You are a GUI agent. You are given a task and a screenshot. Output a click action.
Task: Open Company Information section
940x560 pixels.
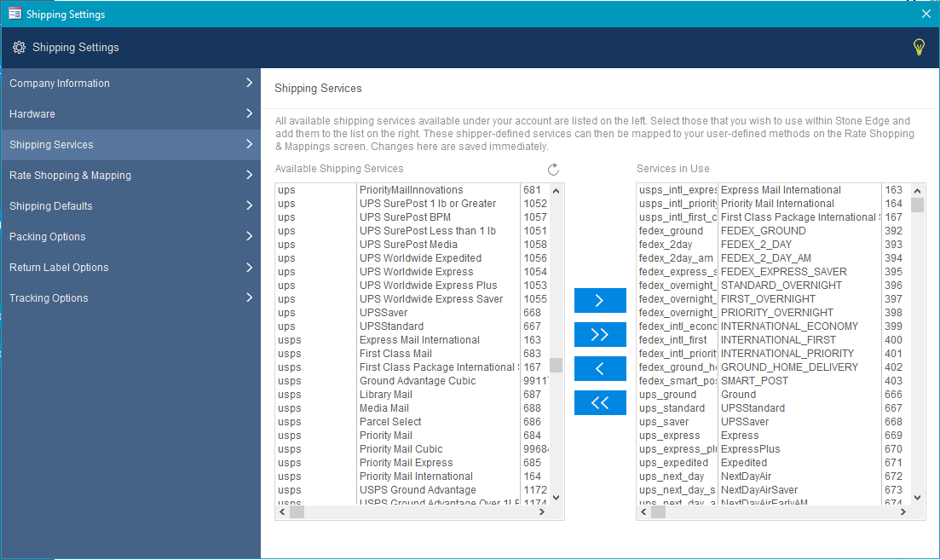tap(130, 84)
